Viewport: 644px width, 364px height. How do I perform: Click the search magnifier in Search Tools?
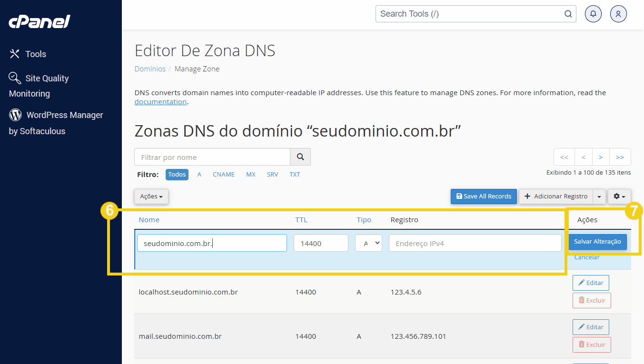[568, 14]
